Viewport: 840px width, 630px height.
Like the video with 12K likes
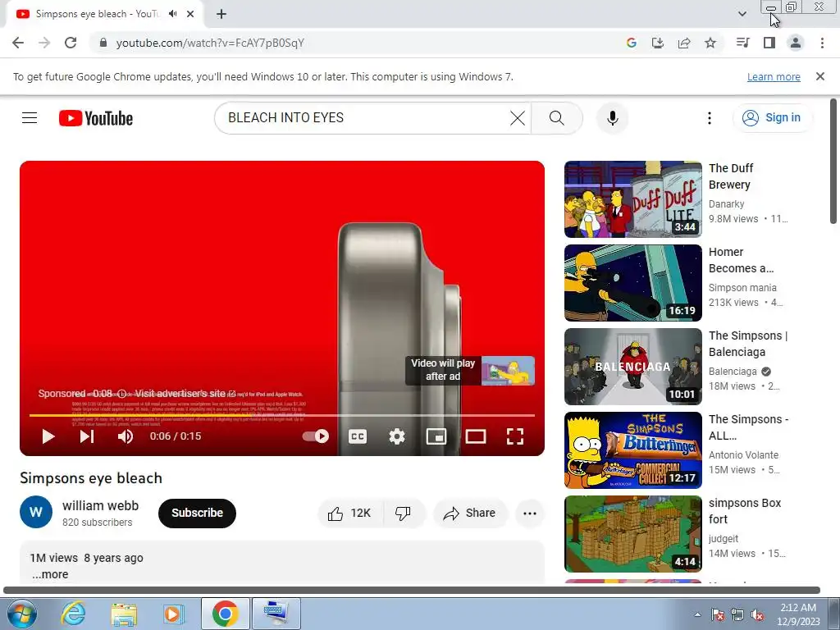pos(349,514)
